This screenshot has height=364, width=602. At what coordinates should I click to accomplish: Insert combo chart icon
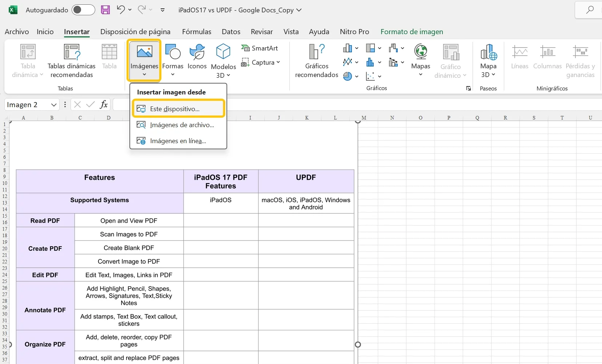point(393,62)
